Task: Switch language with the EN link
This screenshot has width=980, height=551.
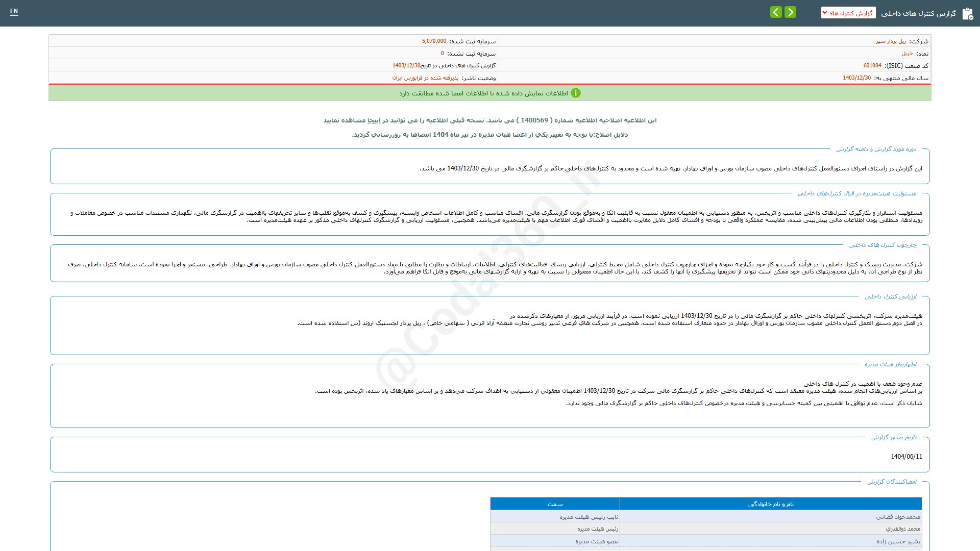Action: point(14,11)
